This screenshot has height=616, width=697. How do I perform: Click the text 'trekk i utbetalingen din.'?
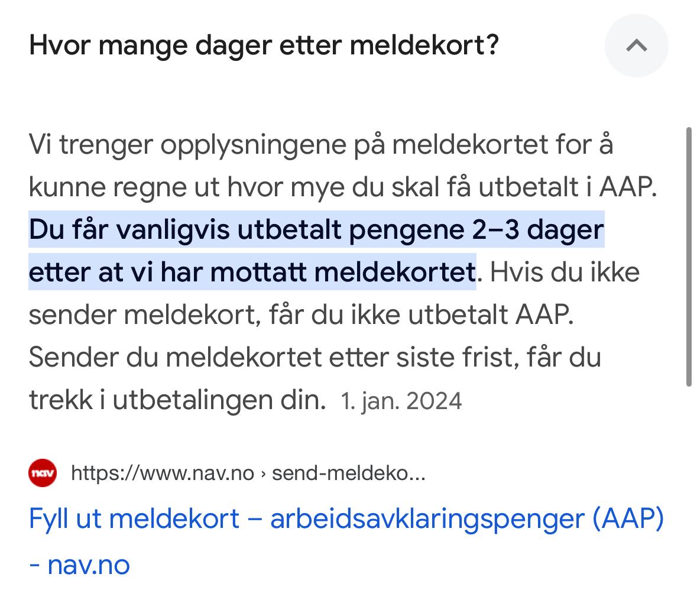(x=177, y=400)
